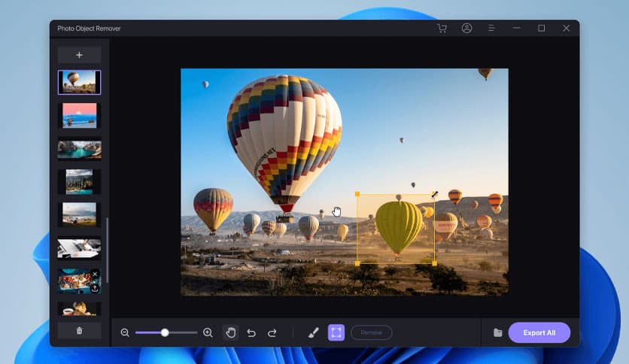Select the partially visible last thumbnail
The height and width of the screenshot is (364, 629).
[x=79, y=308]
